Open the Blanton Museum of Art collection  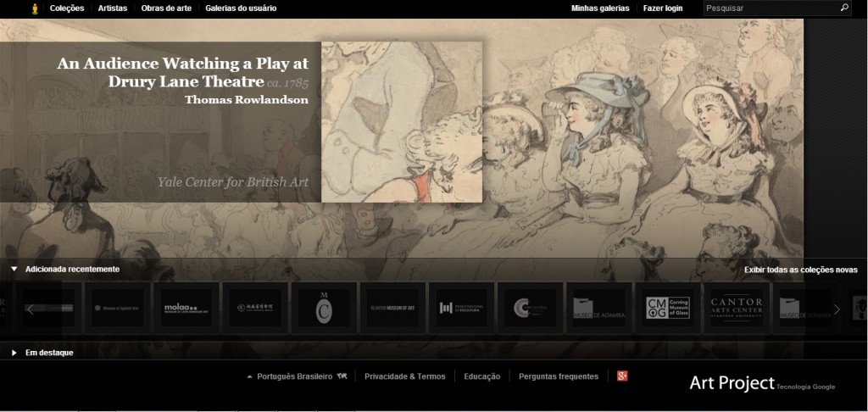coord(392,308)
